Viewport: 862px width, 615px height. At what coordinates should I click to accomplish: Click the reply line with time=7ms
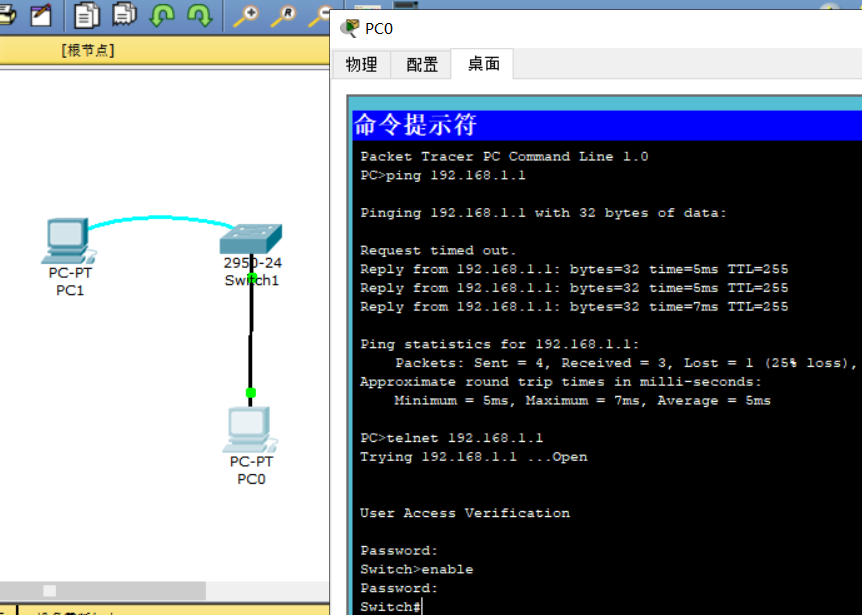(x=574, y=307)
